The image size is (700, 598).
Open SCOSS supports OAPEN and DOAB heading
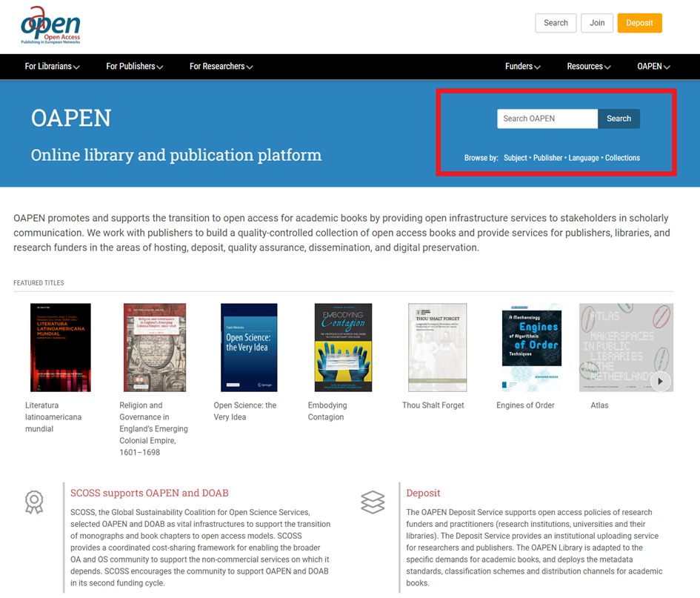(x=150, y=493)
